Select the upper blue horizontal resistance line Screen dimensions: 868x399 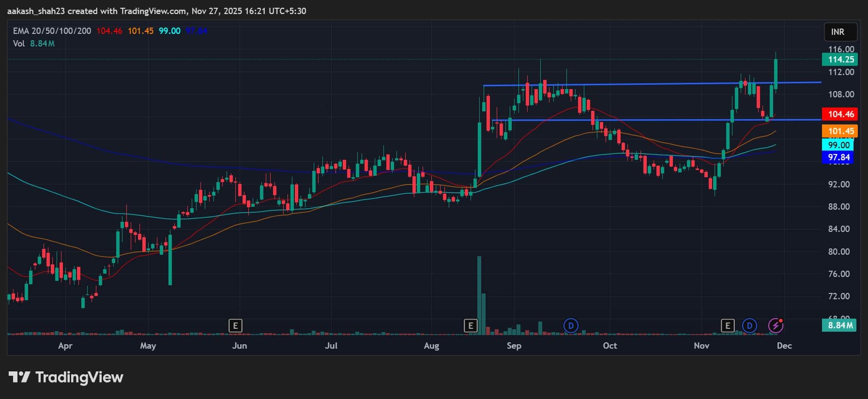(x=629, y=84)
